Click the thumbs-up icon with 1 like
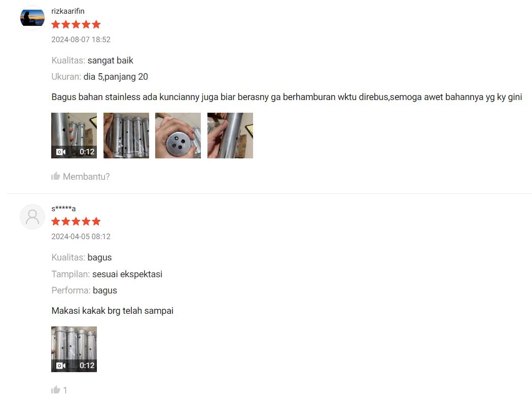This screenshot has width=532, height=396. coord(55,389)
